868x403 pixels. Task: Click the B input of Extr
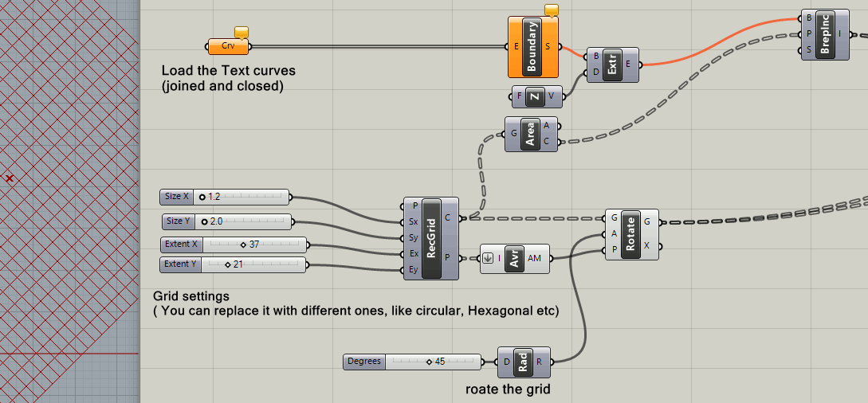595,56
